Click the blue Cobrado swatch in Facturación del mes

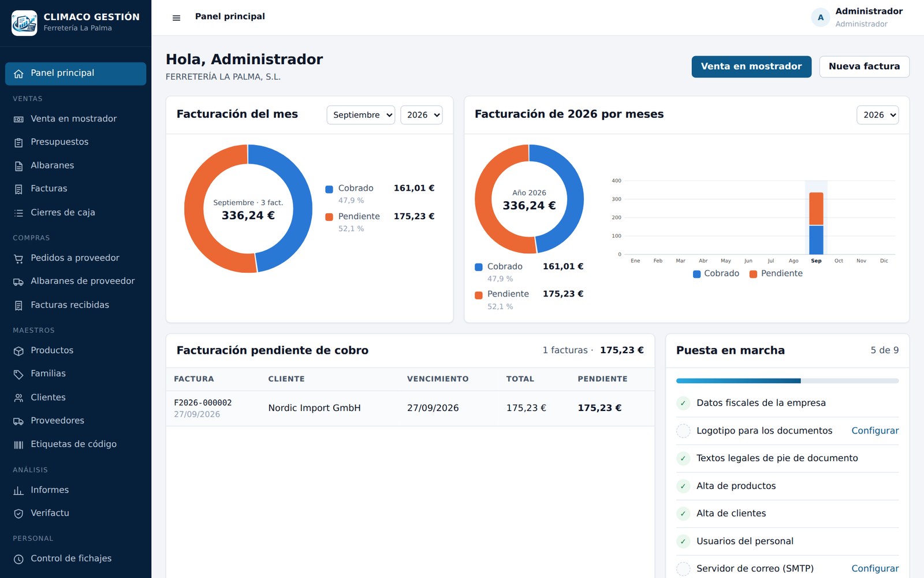[329, 189]
